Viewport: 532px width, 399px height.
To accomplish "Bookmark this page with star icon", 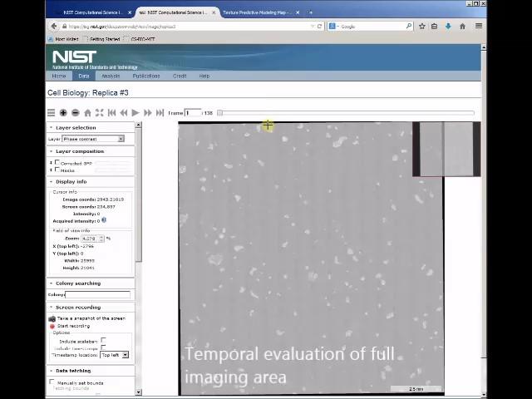I will tap(422, 26).
